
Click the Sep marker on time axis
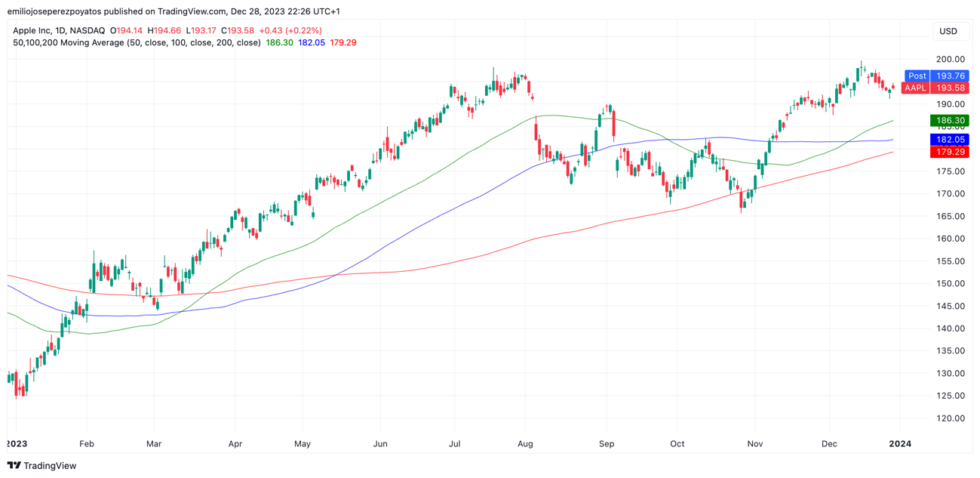607,444
